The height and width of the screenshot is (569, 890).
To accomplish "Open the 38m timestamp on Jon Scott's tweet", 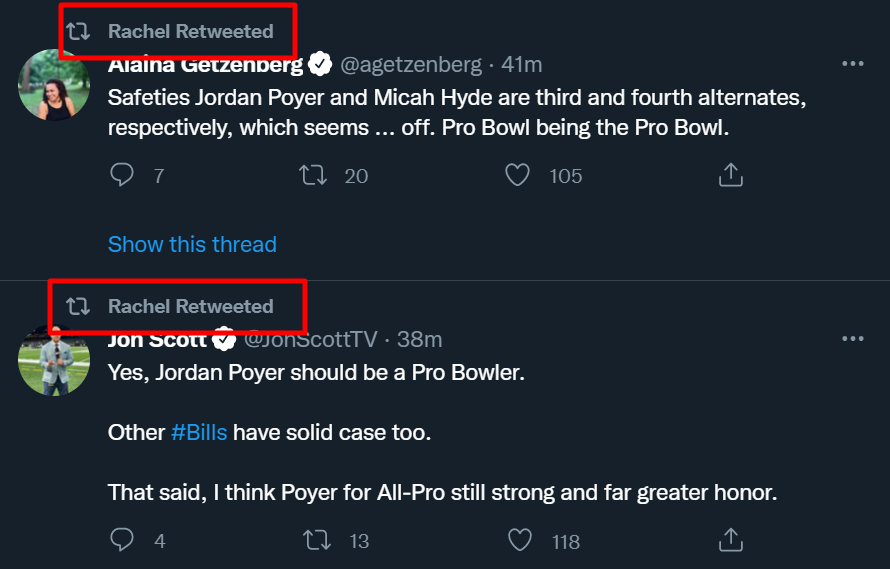I will (x=419, y=340).
